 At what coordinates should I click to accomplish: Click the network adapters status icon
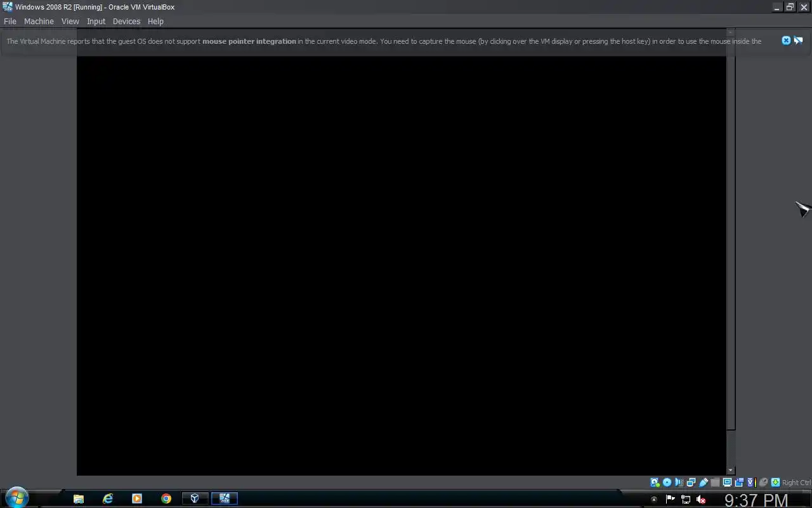(x=691, y=483)
